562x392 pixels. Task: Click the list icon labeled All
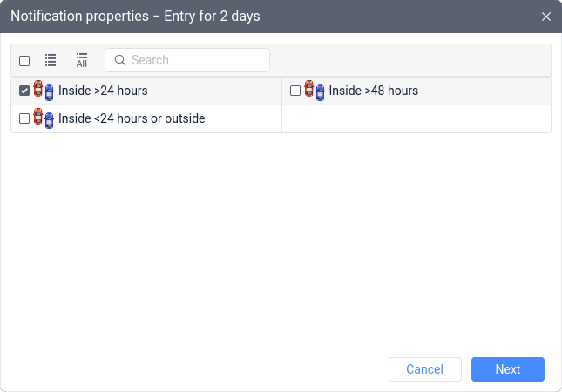[82, 60]
